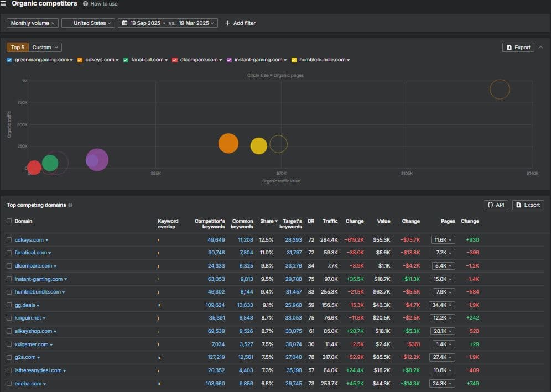Click the API braces button
551x392 pixels.
pos(496,205)
